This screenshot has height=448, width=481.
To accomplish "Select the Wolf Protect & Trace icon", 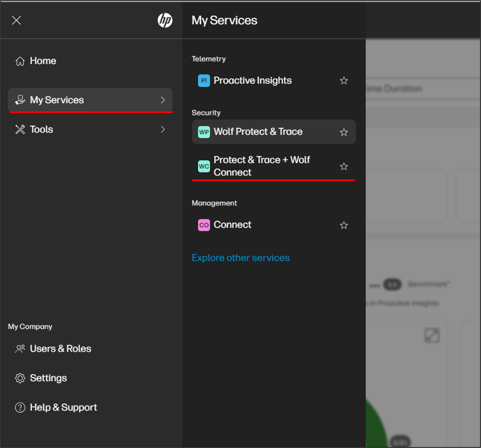I will click(204, 132).
